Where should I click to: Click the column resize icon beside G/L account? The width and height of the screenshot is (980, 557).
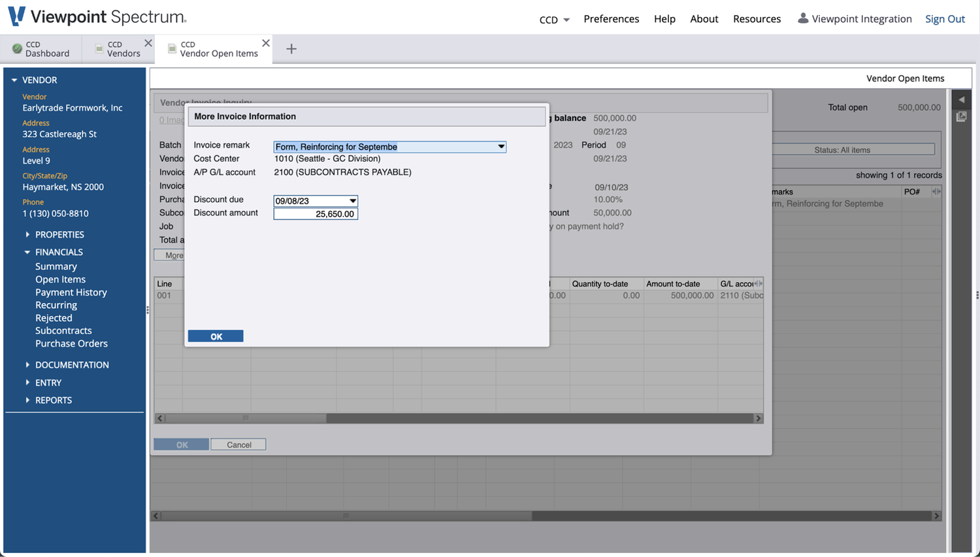[x=758, y=283]
